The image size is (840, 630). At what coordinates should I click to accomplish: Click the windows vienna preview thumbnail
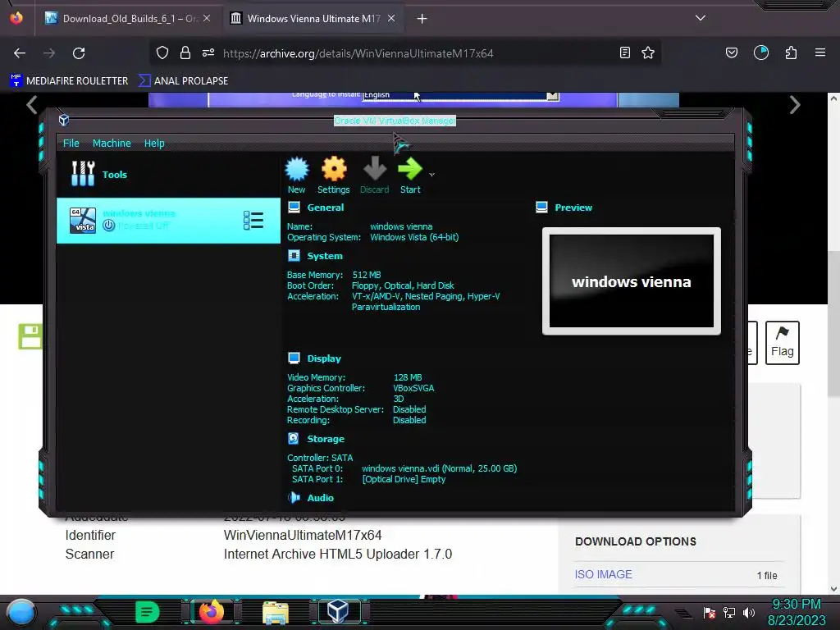pyautogui.click(x=631, y=281)
